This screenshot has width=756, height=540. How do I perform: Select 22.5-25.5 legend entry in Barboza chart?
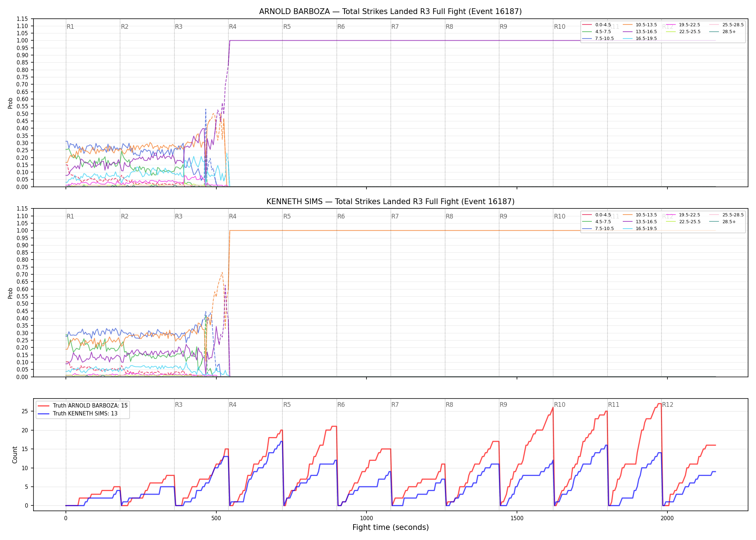coord(683,32)
